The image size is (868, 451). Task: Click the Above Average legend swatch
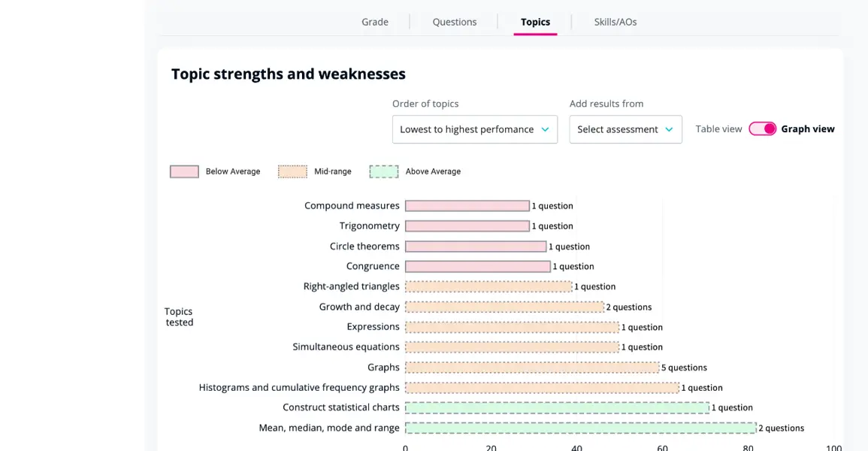tap(383, 171)
